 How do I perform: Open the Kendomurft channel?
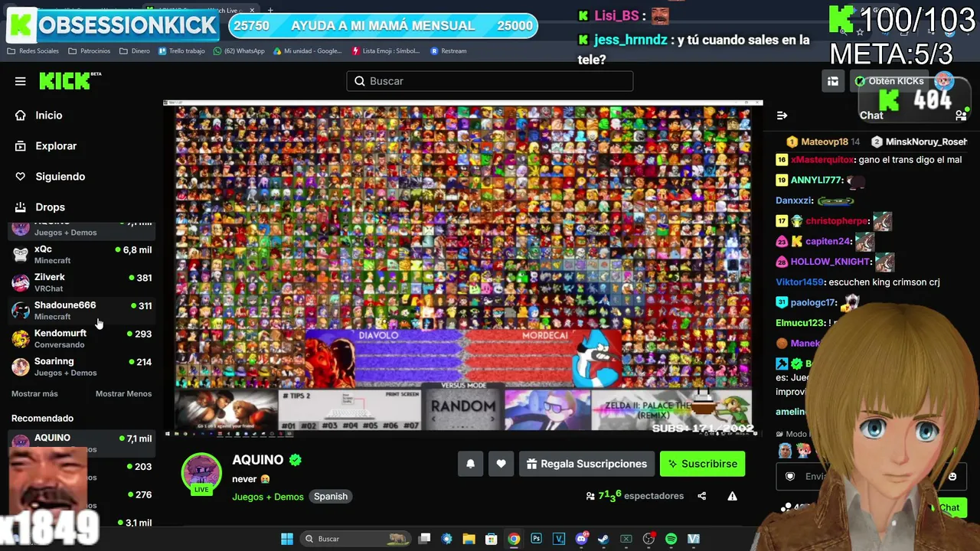82,338
